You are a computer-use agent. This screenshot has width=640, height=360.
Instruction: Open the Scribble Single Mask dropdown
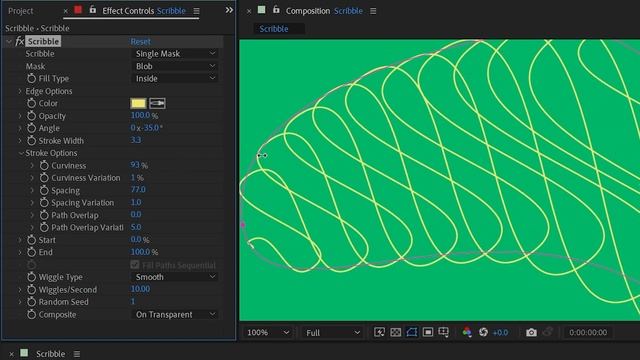[175, 53]
